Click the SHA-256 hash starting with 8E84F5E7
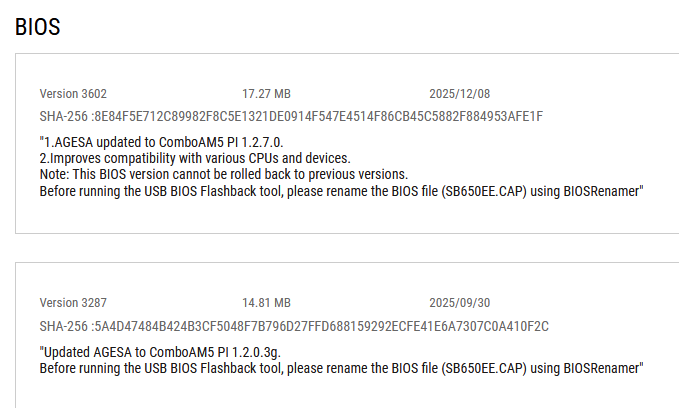This screenshot has height=408, width=679. [x=291, y=116]
